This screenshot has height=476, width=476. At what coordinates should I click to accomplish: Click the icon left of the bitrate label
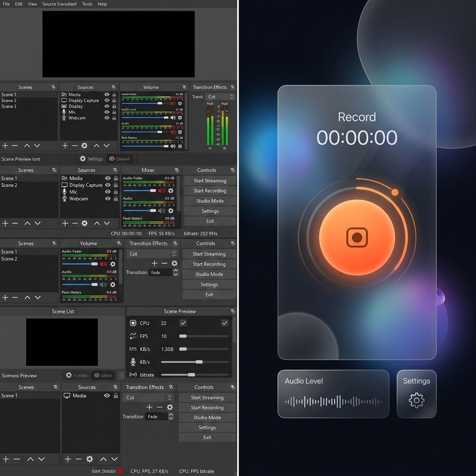pos(133,375)
